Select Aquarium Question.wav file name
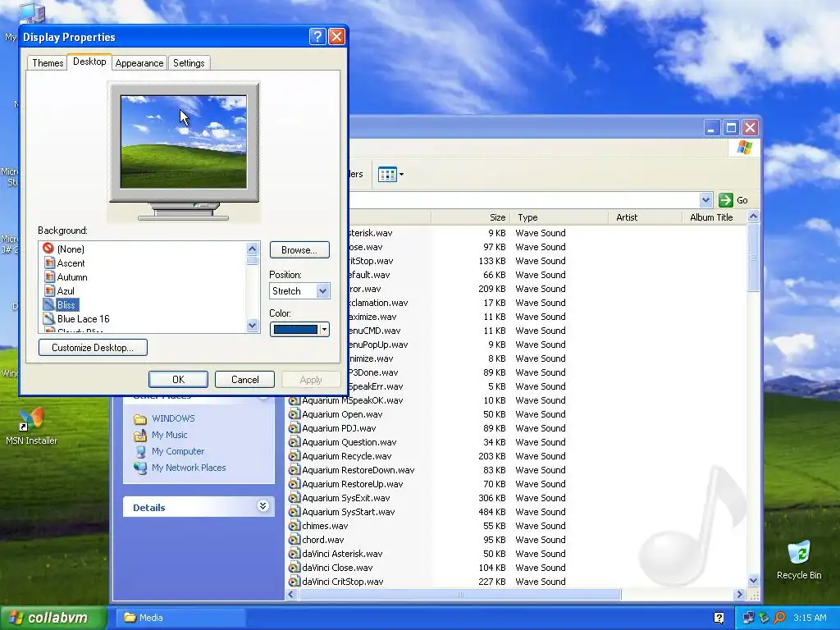This screenshot has width=840, height=630. 349,442
